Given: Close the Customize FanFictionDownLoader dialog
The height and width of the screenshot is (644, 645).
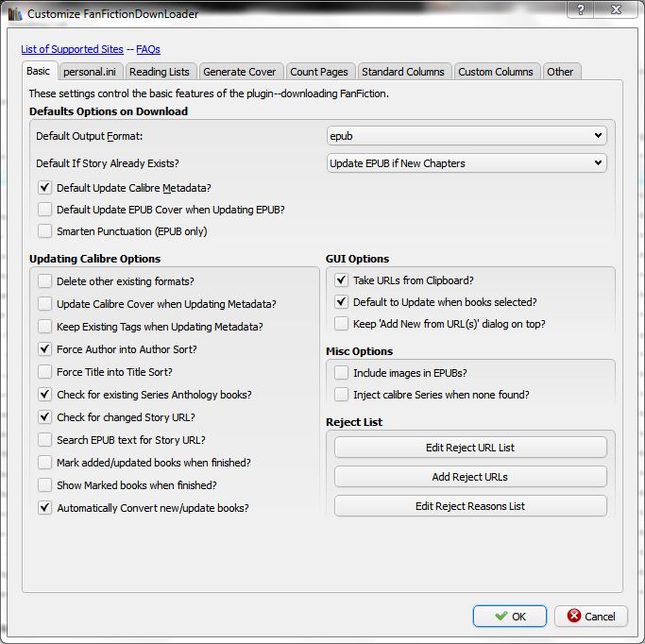Looking at the screenshot, I should pyautogui.click(x=616, y=9).
